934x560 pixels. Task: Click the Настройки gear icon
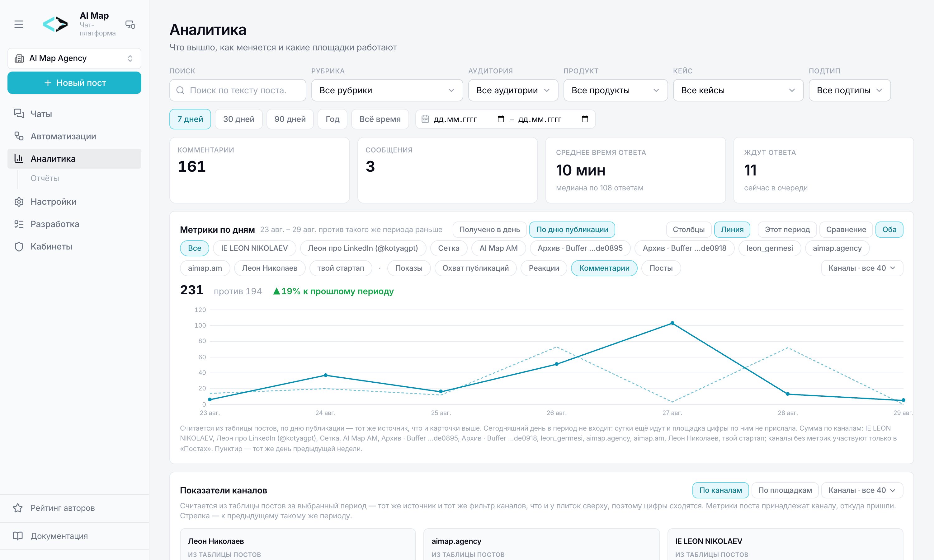(19, 202)
